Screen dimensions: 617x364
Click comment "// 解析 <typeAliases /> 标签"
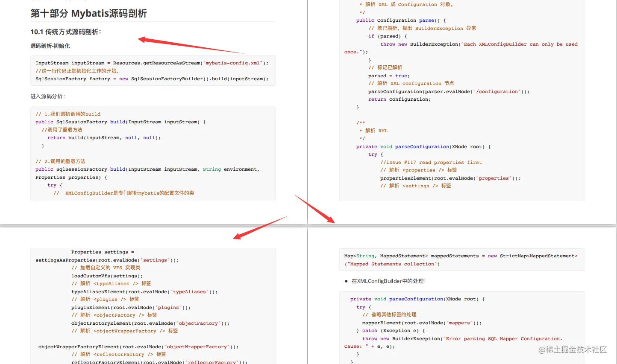[x=111, y=284]
